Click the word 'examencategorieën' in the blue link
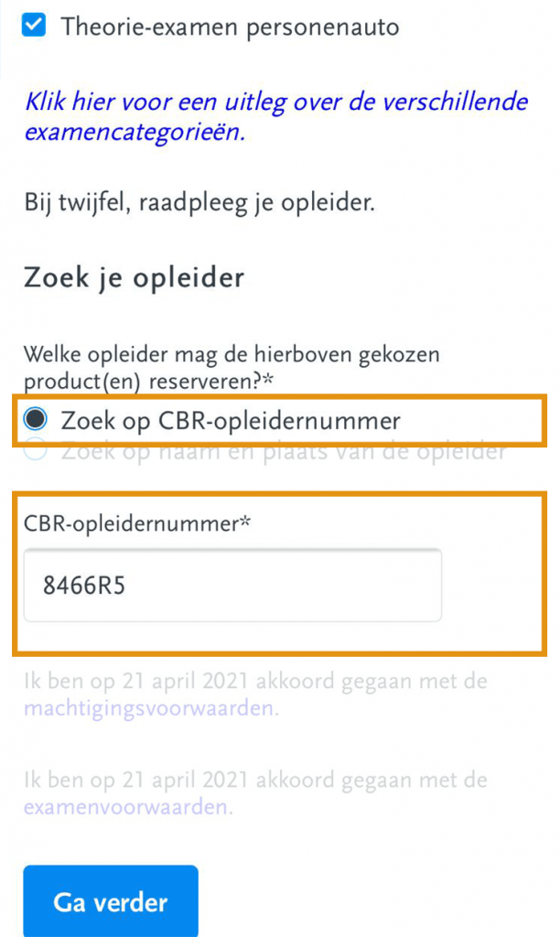Screen dimensions: 560x937 (x=134, y=132)
